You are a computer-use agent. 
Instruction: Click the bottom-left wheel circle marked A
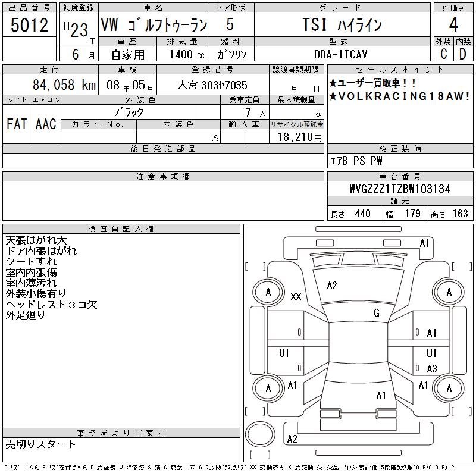click(268, 389)
